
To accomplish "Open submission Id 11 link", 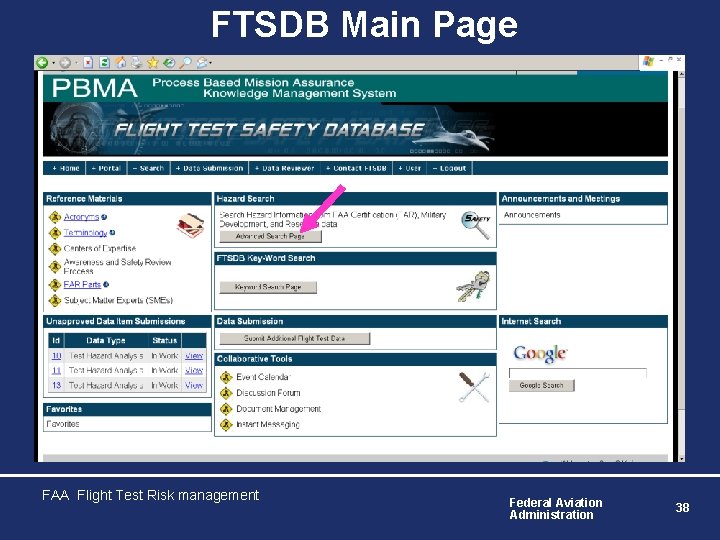I will coord(56,371).
